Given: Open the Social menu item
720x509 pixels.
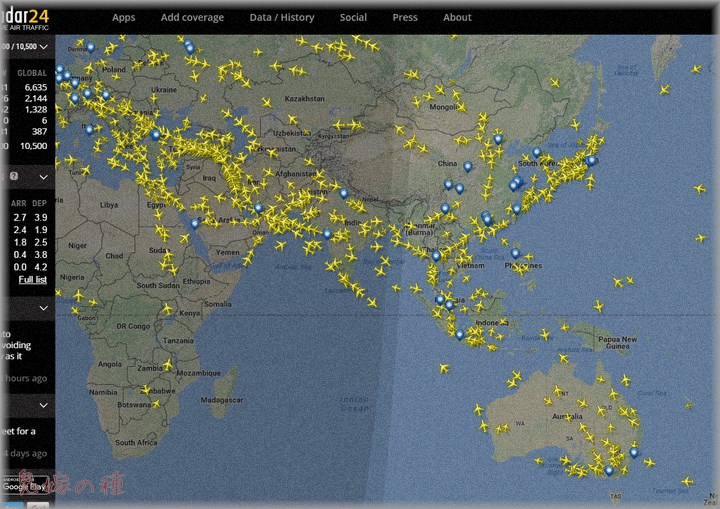Looking at the screenshot, I should (353, 17).
